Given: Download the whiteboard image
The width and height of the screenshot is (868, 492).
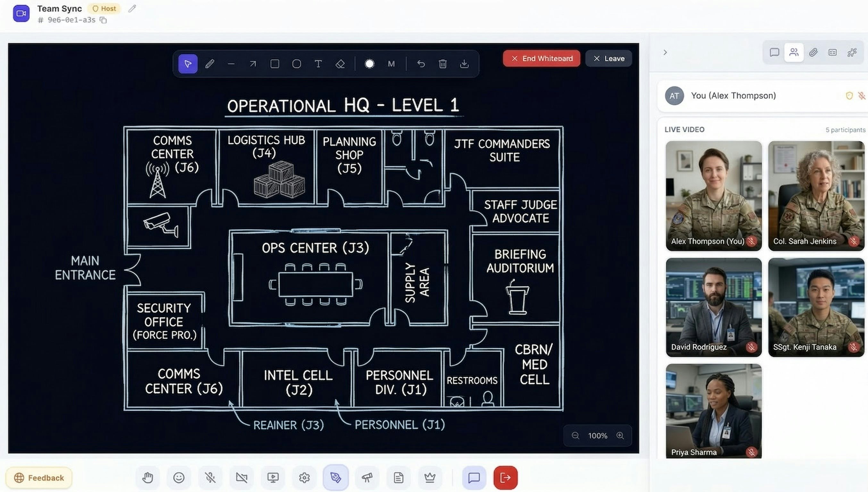Looking at the screenshot, I should pos(464,64).
